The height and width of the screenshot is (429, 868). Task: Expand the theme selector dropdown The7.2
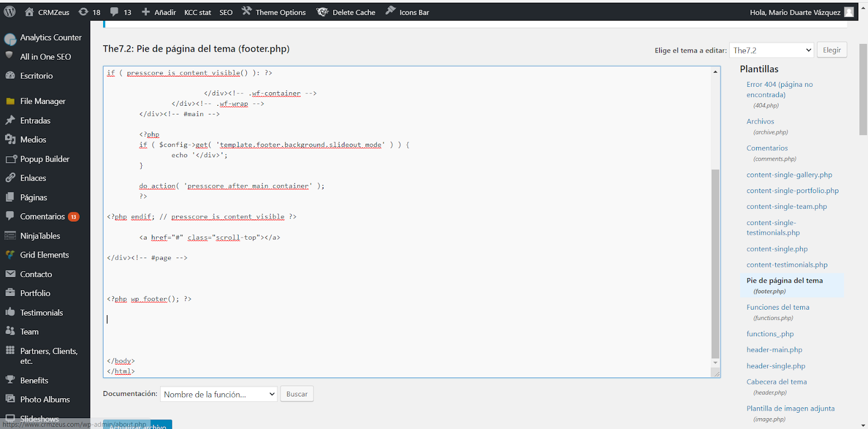(x=771, y=50)
